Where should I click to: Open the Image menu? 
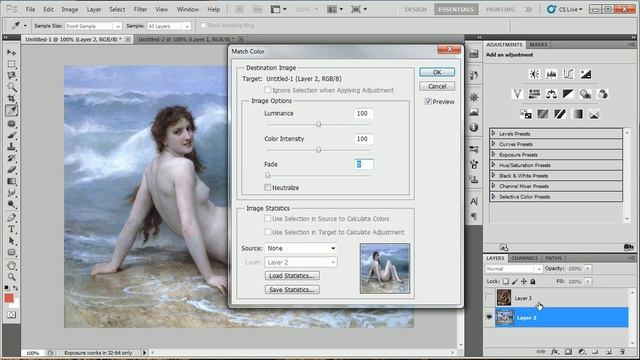70,9
